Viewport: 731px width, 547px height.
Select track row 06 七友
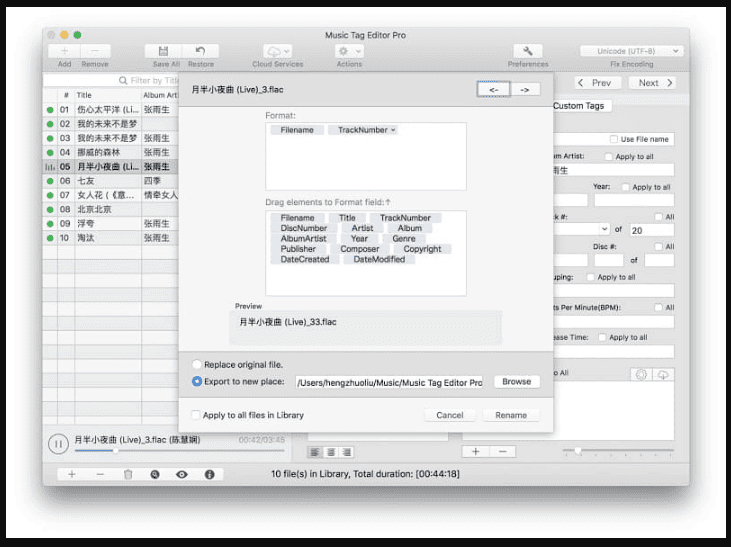coord(111,181)
